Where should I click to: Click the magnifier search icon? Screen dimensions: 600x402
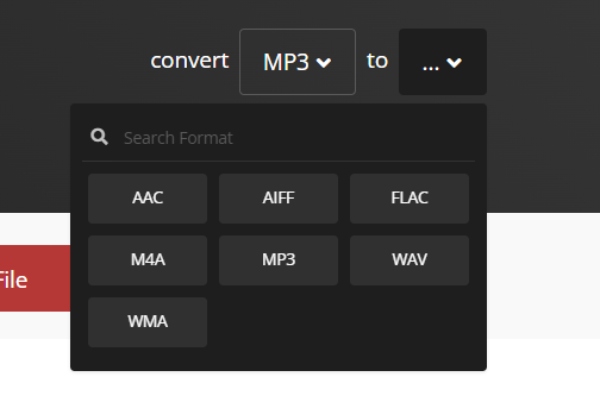(x=99, y=138)
